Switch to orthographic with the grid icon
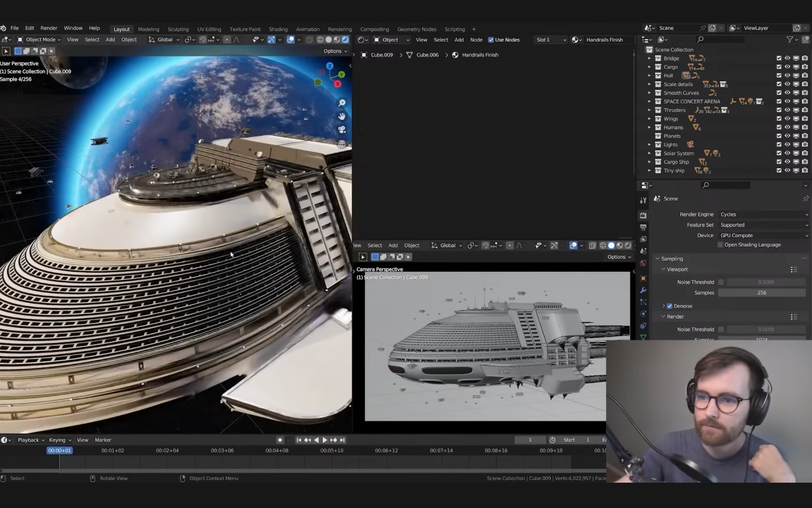The width and height of the screenshot is (812, 508). 342,143
